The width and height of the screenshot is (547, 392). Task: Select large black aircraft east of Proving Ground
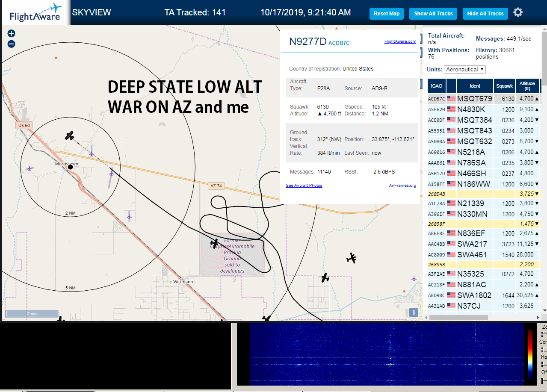[352, 258]
